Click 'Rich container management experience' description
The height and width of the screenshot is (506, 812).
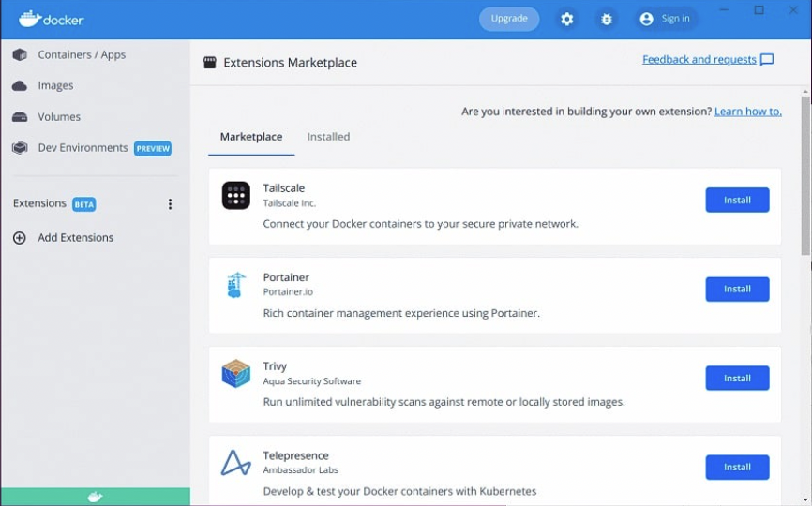(x=401, y=313)
